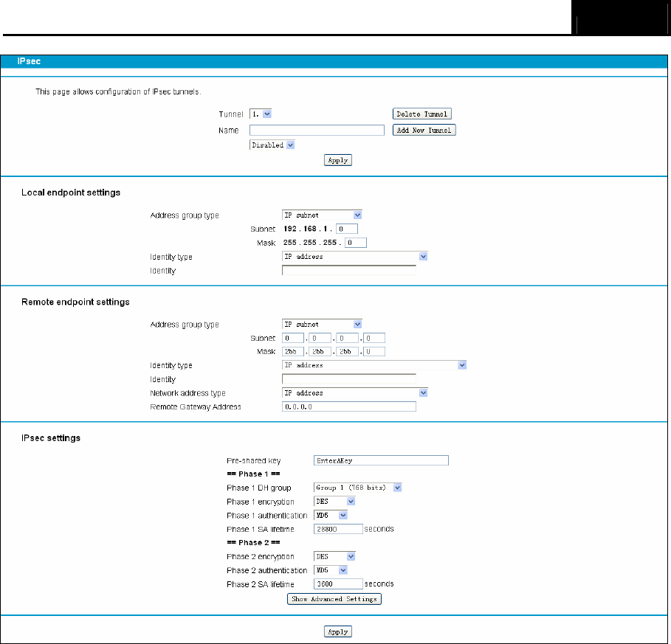This screenshot has height=644, width=671.
Task: Click the 'Pre-shared key' label
Action: [x=254, y=460]
